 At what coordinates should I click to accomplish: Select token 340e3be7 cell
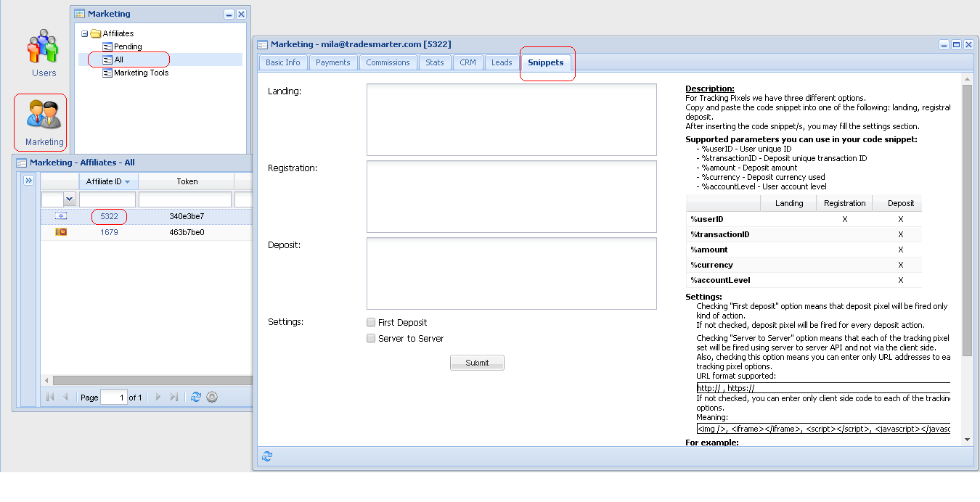point(187,216)
